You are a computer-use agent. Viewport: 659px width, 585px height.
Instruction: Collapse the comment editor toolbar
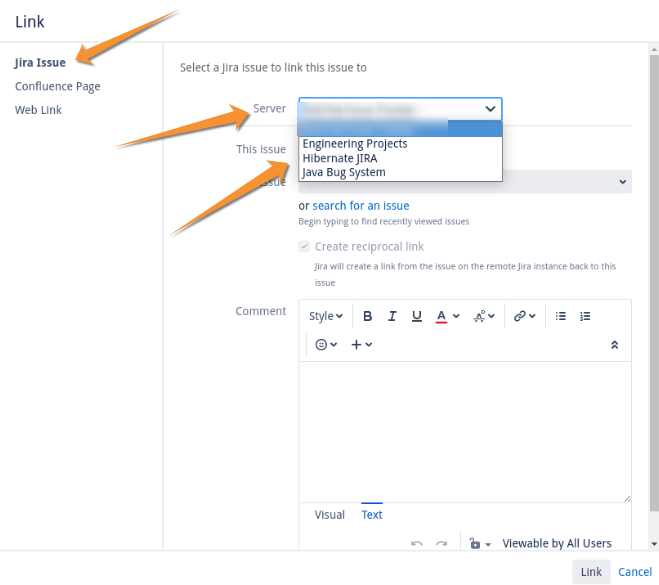(614, 345)
